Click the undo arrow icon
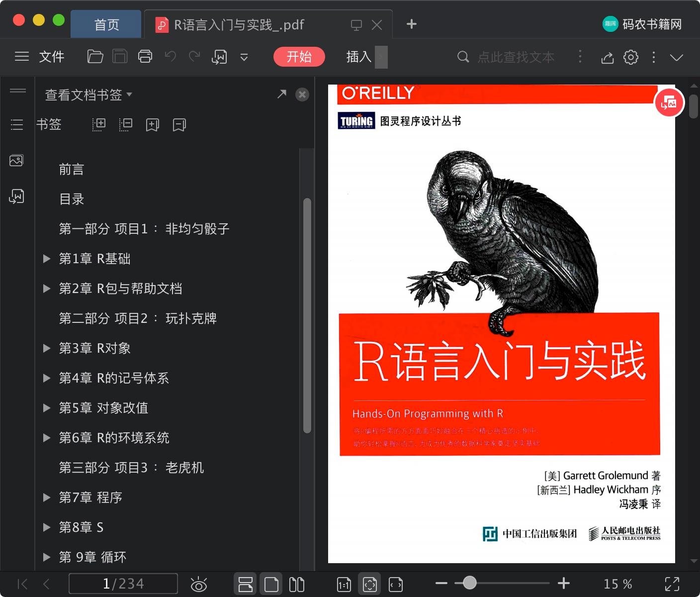 171,57
